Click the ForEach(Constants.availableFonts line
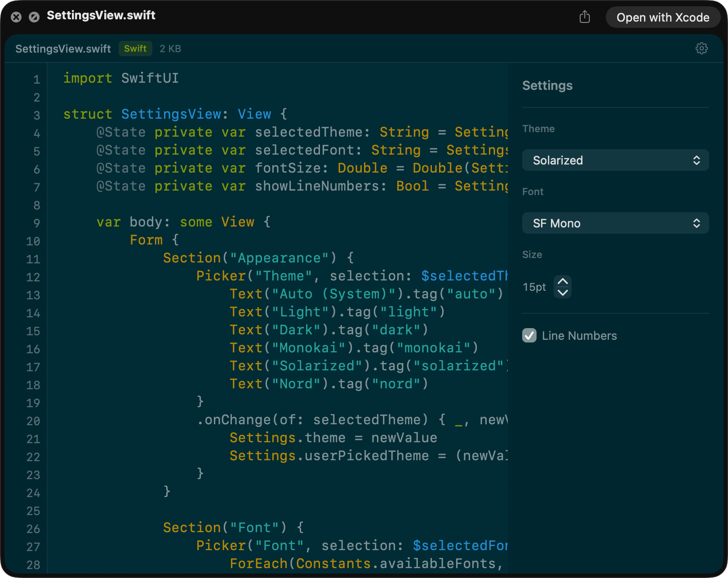728x578 pixels. [x=366, y=564]
